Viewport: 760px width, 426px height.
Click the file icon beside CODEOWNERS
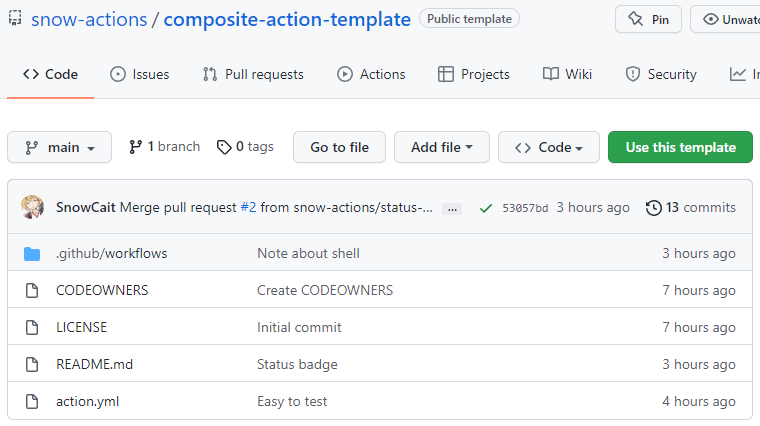coord(32,290)
